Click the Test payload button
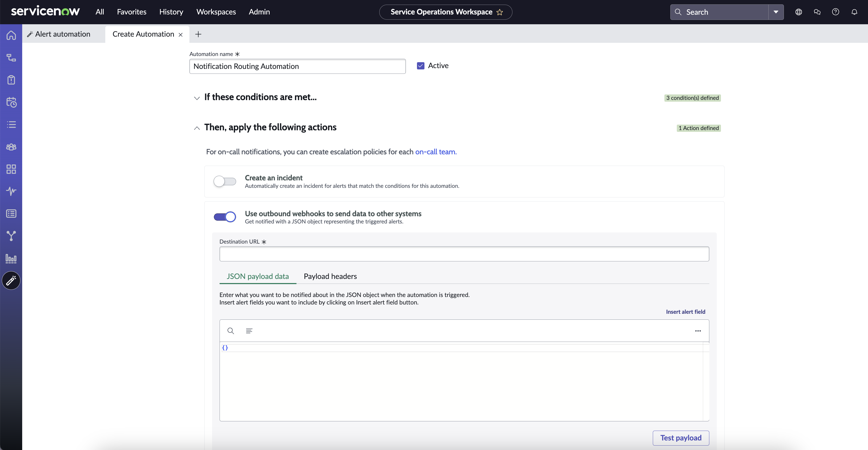The width and height of the screenshot is (868, 450). 681,438
